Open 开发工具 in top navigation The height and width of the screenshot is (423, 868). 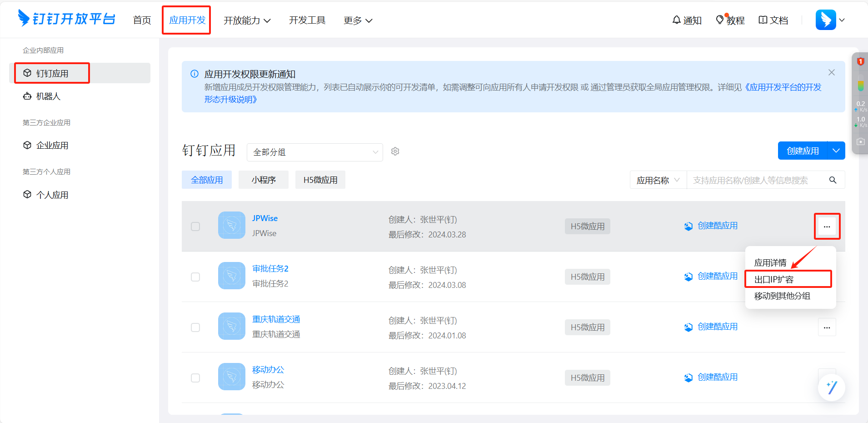[307, 20]
